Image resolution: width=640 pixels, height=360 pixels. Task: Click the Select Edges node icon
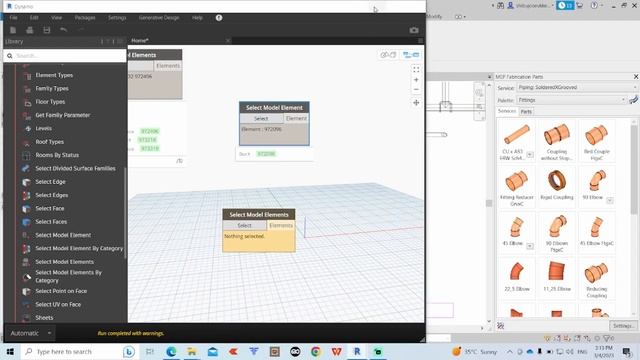tap(26, 195)
